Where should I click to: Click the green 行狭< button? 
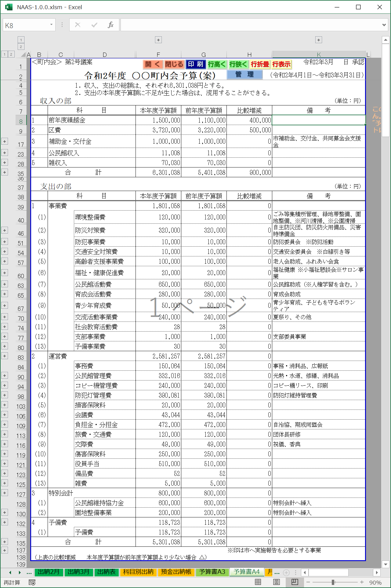pyautogui.click(x=238, y=64)
